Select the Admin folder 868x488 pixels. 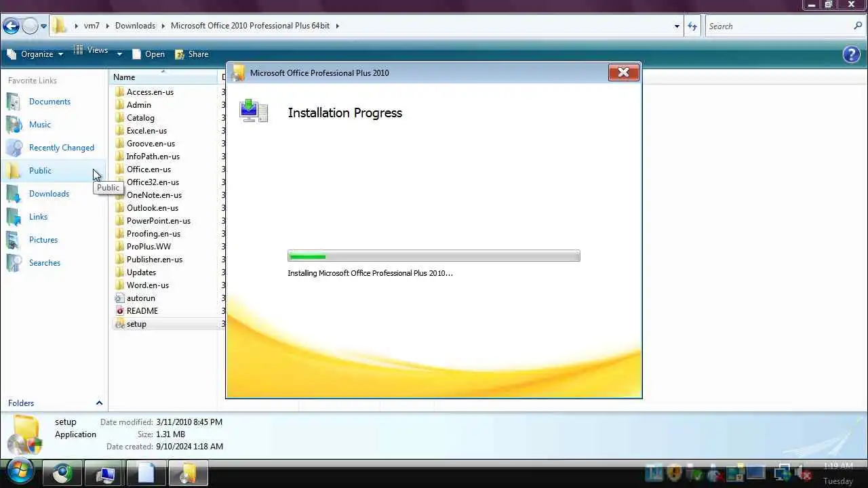click(138, 105)
